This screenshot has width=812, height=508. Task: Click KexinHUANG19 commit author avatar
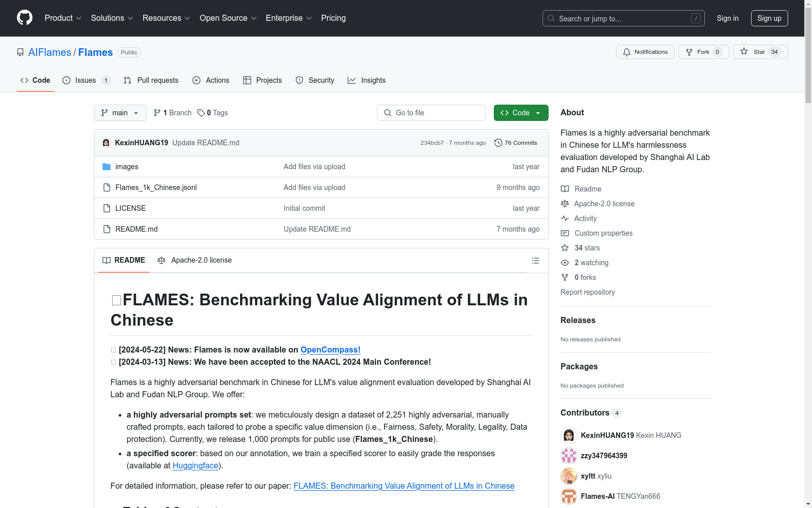(x=106, y=143)
